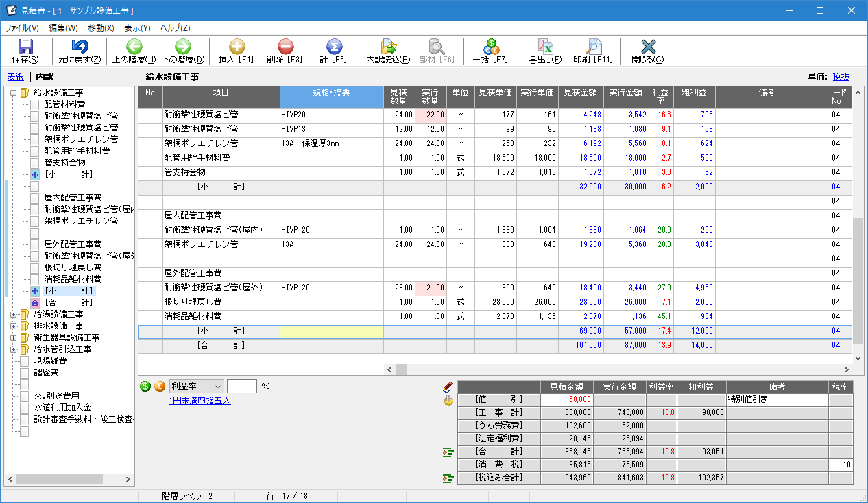The width and height of the screenshot is (868, 503).
Task: Click folder icon of 給湯設備工事
Action: [25, 314]
